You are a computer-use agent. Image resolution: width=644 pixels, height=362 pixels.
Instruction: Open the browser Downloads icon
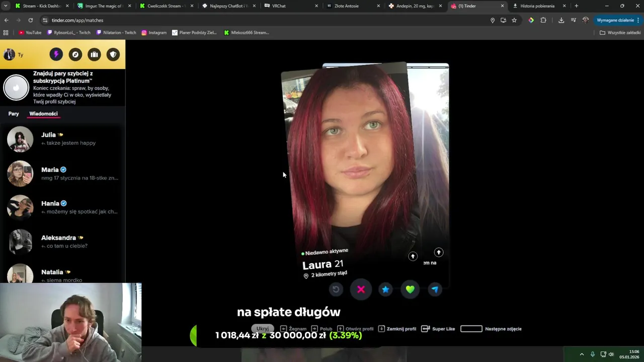(561, 20)
